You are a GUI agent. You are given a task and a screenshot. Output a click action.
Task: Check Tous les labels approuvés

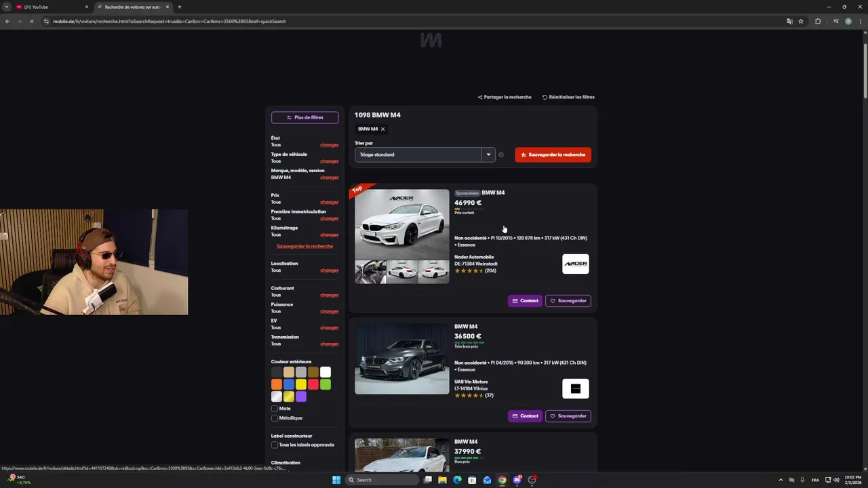(x=275, y=445)
